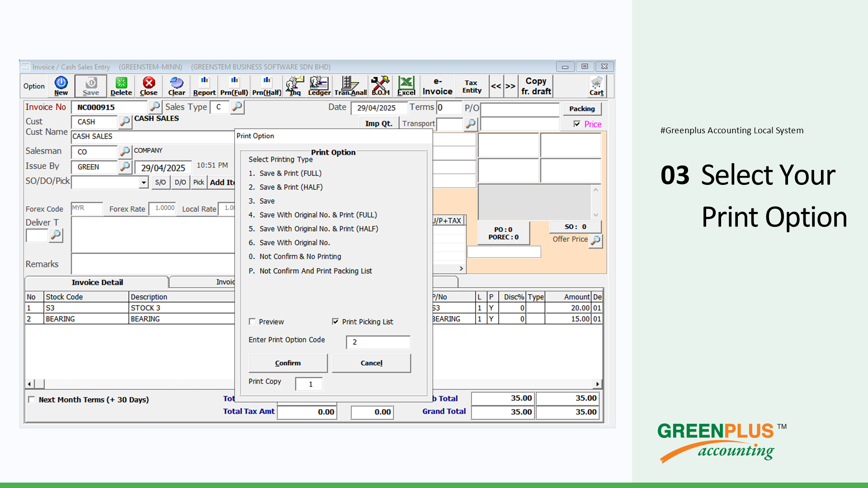Click the S/O button
868x488 pixels.
click(x=160, y=183)
